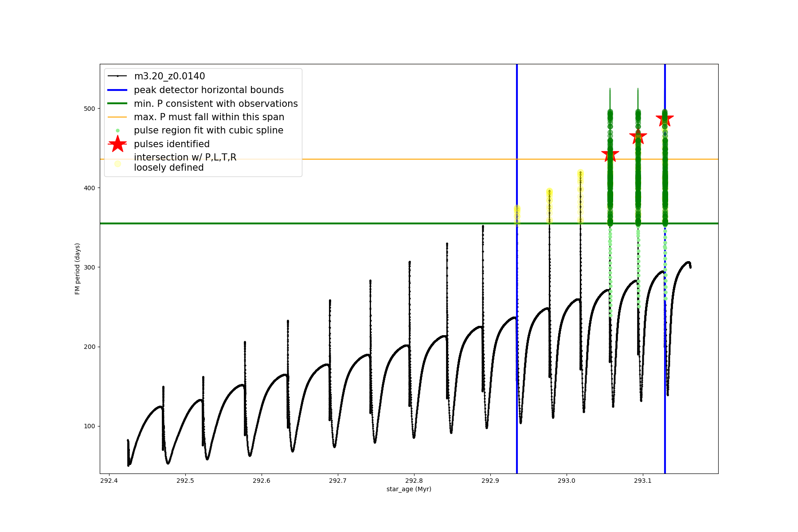Viewport: 798px width, 532px height.
Task: Click the orange line swatch in the legend
Action: coord(117,117)
